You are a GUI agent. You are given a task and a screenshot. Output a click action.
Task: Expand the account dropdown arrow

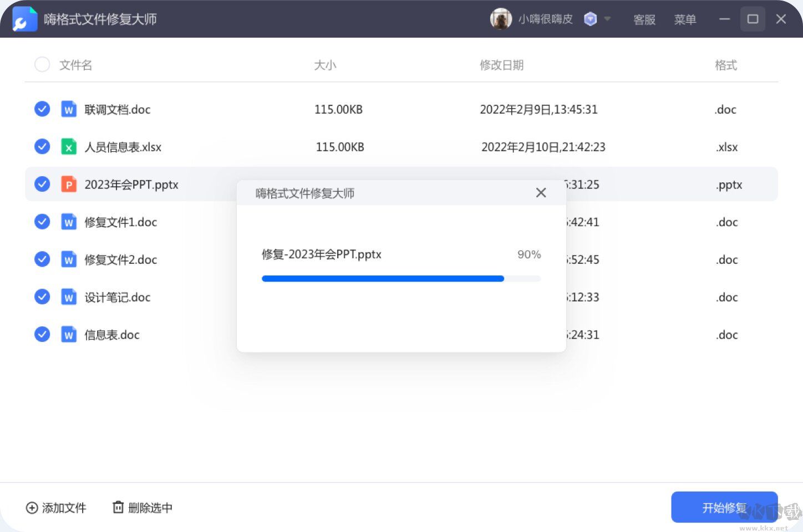(607, 19)
